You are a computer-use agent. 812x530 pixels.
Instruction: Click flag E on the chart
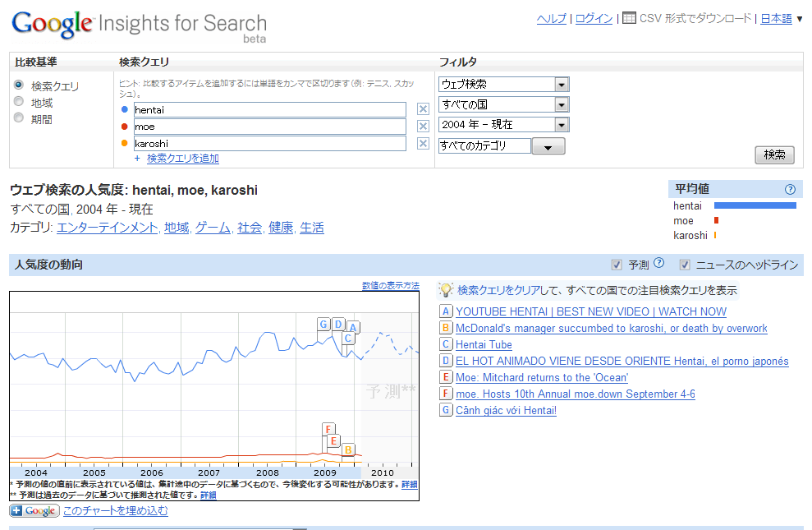pyautogui.click(x=333, y=441)
